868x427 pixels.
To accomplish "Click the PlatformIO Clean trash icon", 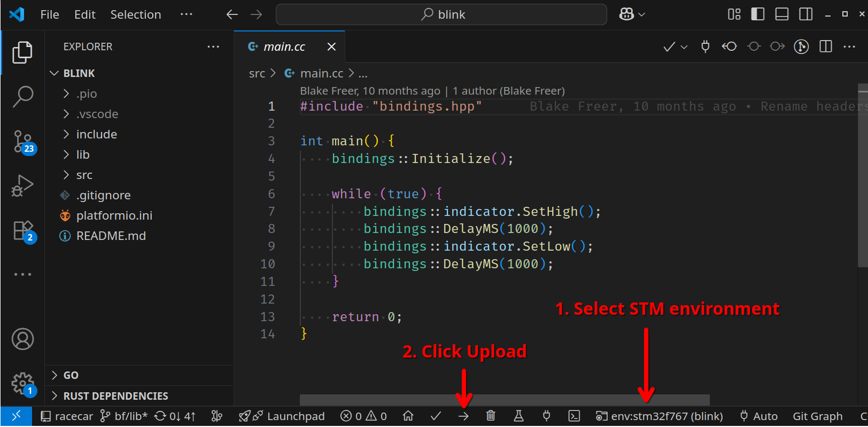I will pyautogui.click(x=491, y=416).
